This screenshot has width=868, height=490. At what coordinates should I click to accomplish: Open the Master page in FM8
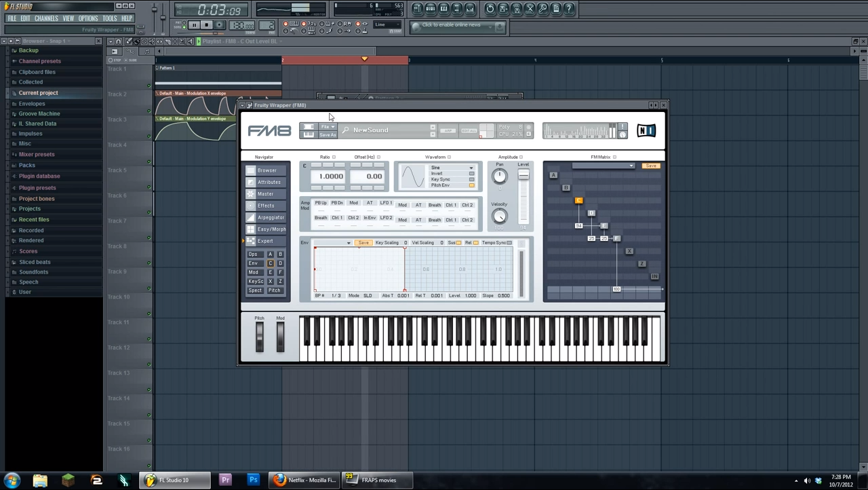pos(267,194)
